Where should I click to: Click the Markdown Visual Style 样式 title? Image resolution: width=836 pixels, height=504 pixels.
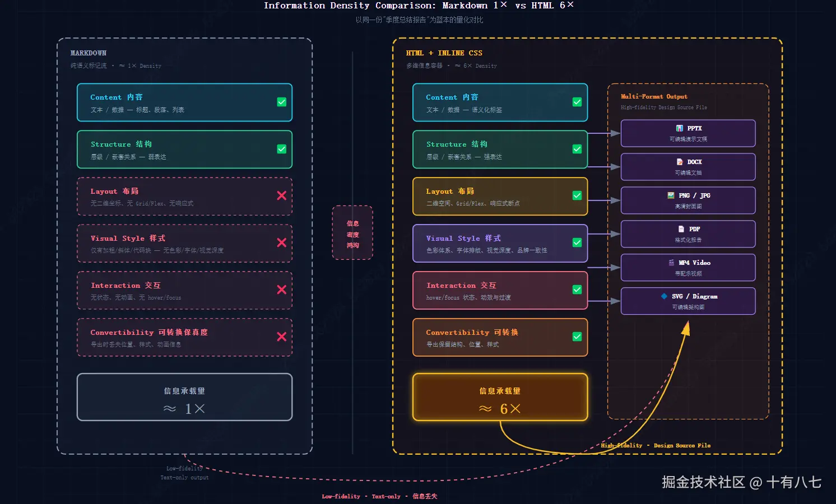tap(128, 238)
